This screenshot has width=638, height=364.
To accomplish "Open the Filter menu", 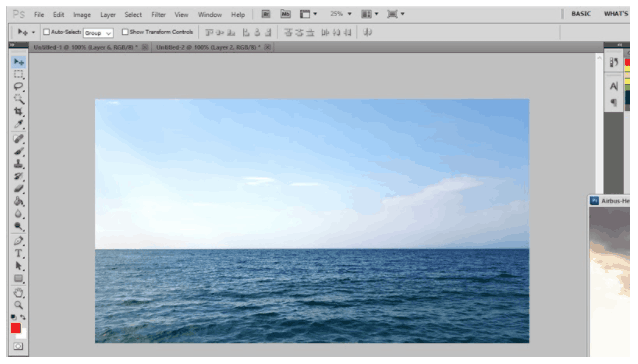I will pos(158,15).
